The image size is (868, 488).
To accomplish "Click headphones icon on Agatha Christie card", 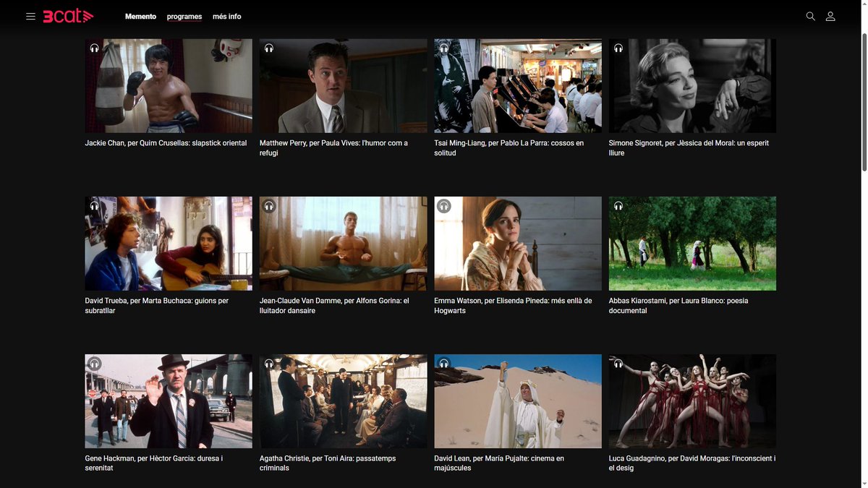I will 269,364.
